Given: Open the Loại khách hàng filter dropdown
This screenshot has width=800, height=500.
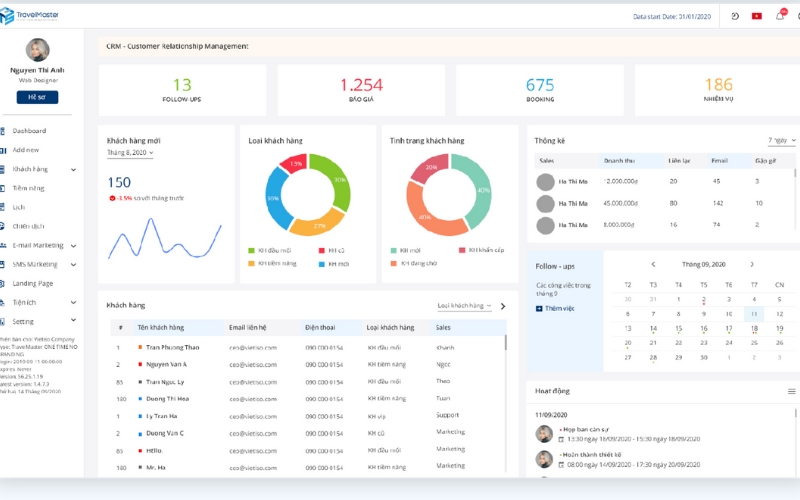Looking at the screenshot, I should point(464,306).
